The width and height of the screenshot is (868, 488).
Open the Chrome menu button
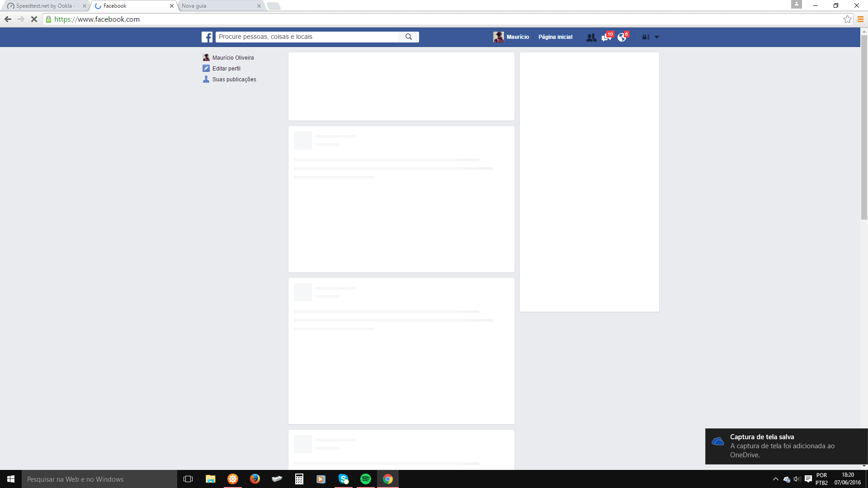tap(860, 19)
